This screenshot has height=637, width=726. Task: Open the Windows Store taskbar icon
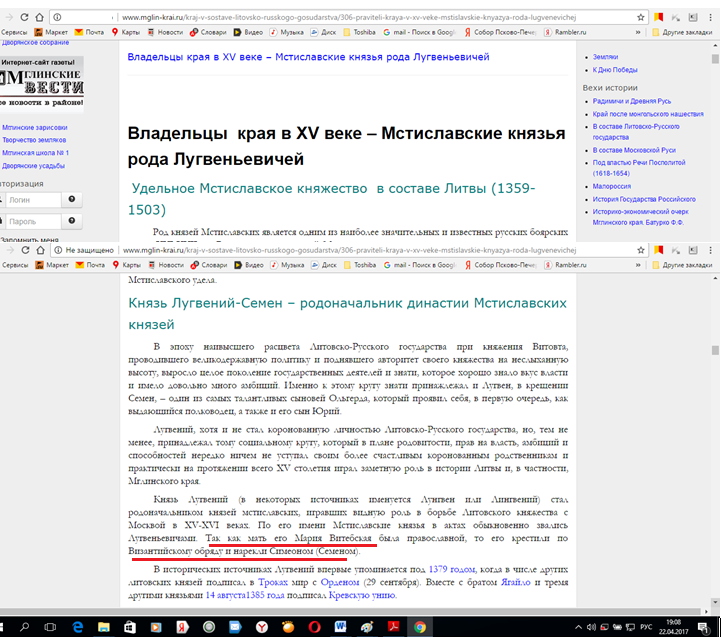[130, 627]
